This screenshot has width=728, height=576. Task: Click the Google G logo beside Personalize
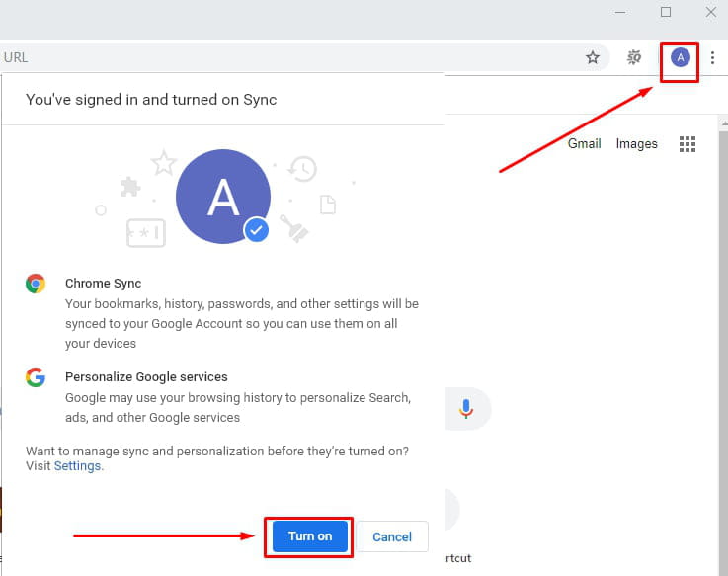tap(36, 377)
